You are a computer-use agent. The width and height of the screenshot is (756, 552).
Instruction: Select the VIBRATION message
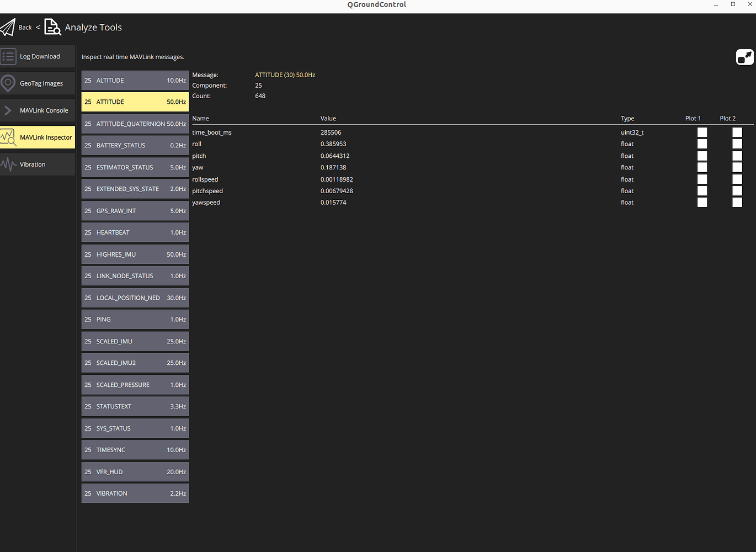pyautogui.click(x=135, y=493)
